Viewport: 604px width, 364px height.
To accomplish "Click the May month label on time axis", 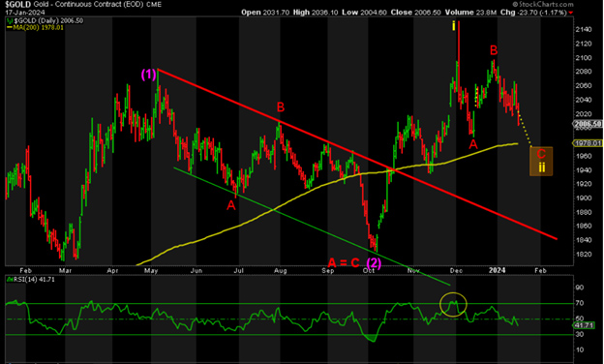I will pos(151,271).
